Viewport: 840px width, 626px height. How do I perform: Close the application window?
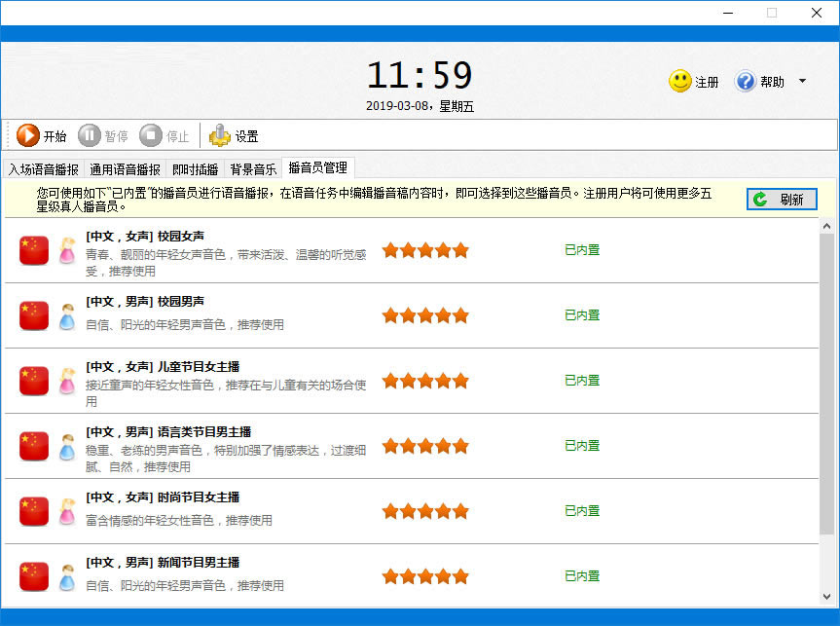[817, 13]
